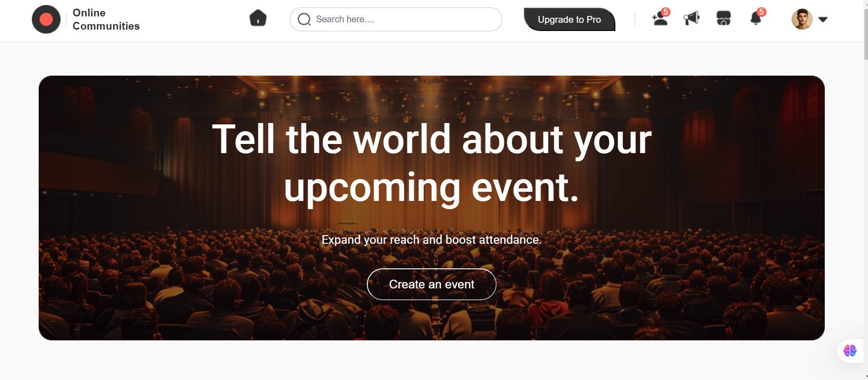The image size is (868, 380).
Task: Click the "Expand your reach and boost attendance" subtitle
Action: coord(431,240)
